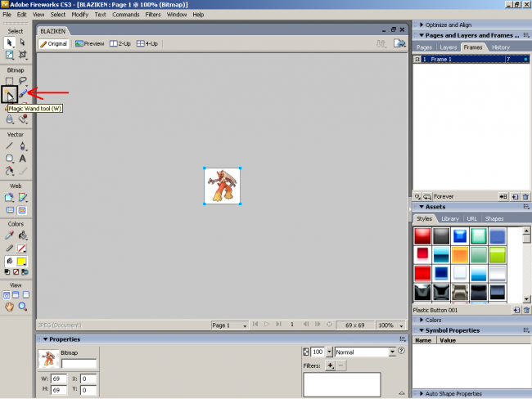Select the Scale tool
The image size is (532, 399).
click(9, 55)
